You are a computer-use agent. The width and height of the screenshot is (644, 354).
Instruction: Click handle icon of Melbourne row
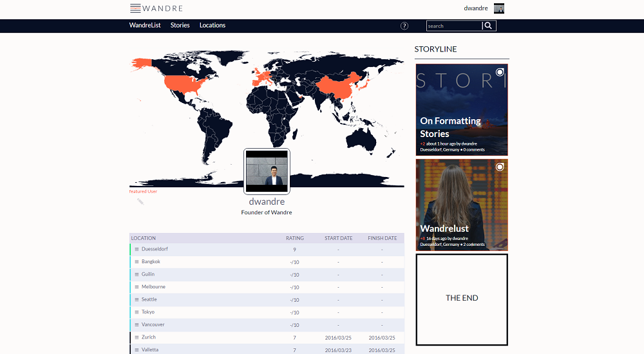tap(137, 287)
